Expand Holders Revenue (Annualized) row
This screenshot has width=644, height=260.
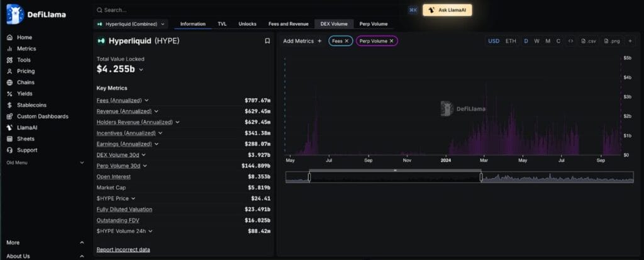coord(177,122)
